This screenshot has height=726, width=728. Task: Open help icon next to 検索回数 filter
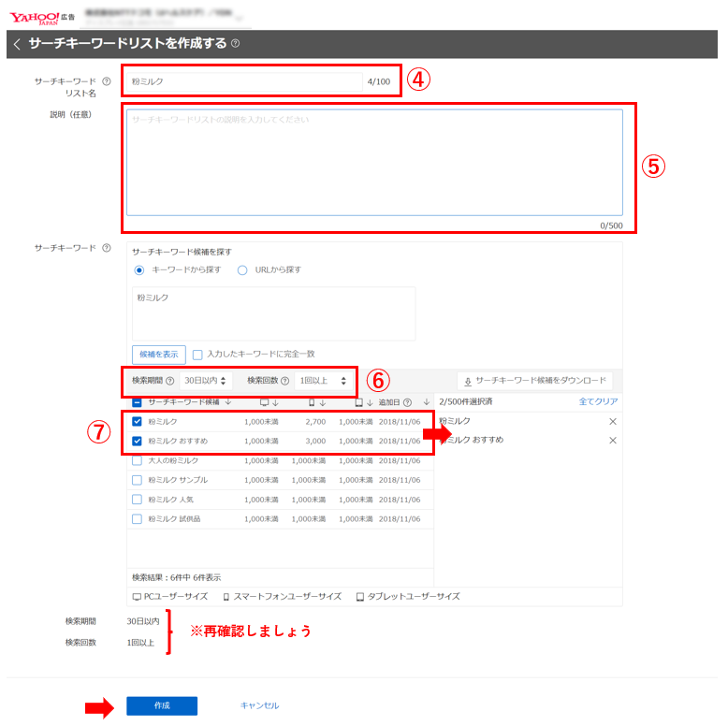click(x=284, y=381)
